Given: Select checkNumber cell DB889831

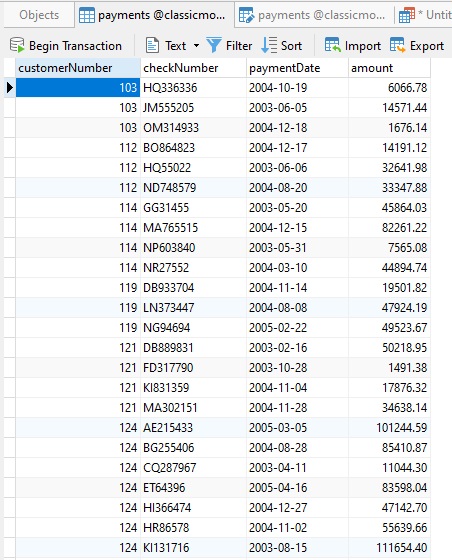Looking at the screenshot, I should [193, 348].
